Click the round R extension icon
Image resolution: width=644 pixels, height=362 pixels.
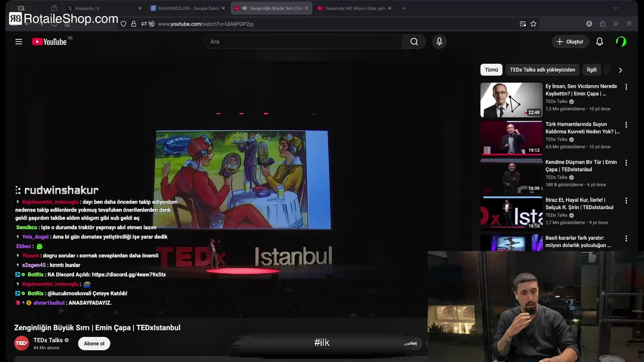click(589, 24)
